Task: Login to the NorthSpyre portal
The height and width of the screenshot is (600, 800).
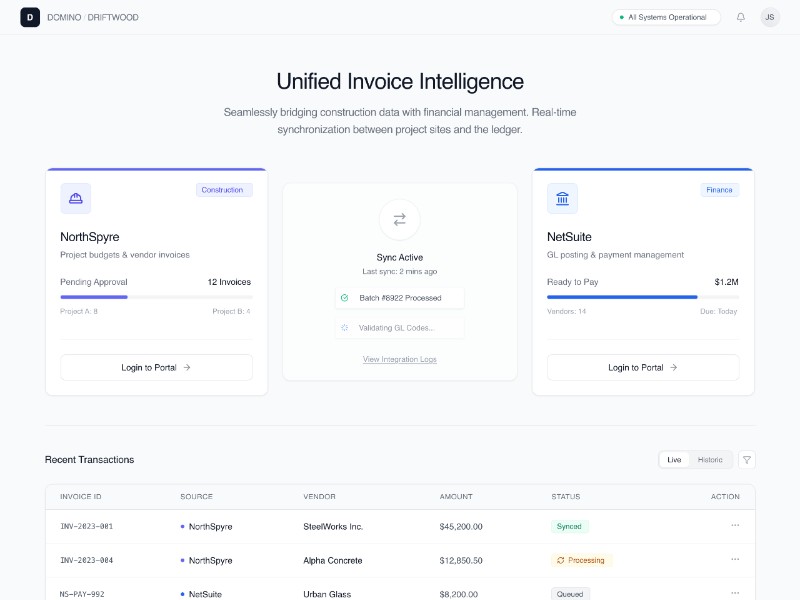Action: pos(156,367)
